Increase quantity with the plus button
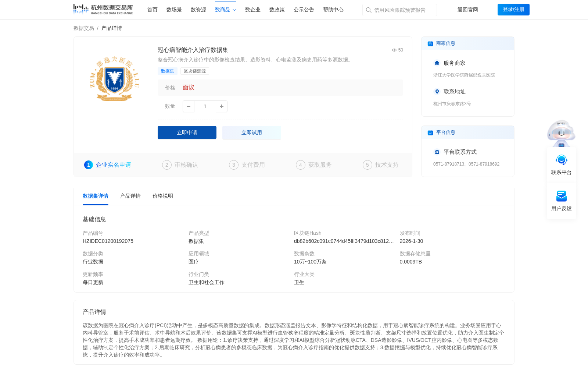 click(x=222, y=106)
